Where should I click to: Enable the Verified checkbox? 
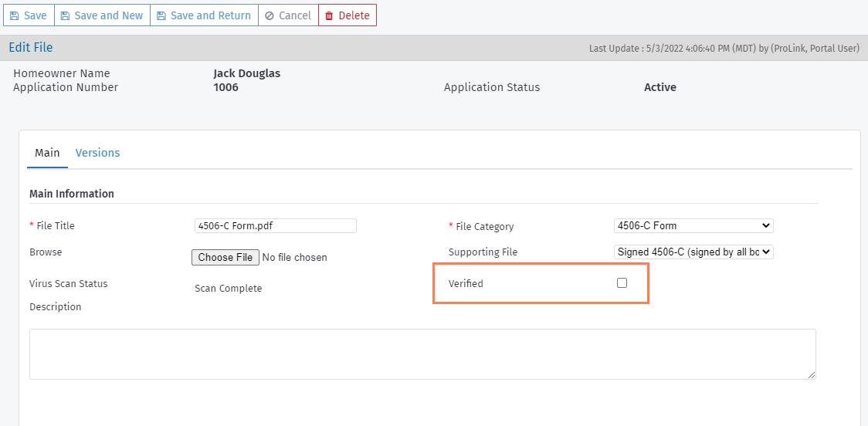coord(622,283)
